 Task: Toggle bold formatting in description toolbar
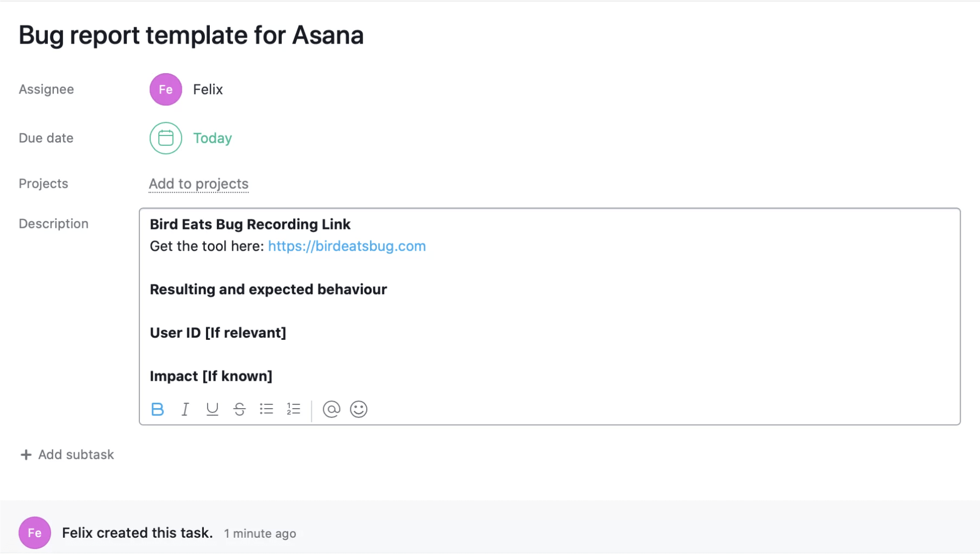coord(158,409)
